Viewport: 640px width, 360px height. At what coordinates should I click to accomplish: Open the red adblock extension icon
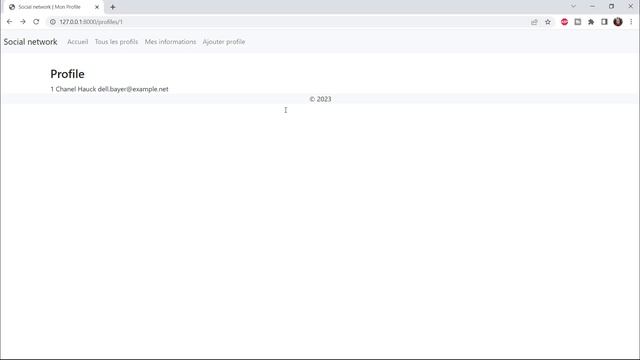(564, 22)
